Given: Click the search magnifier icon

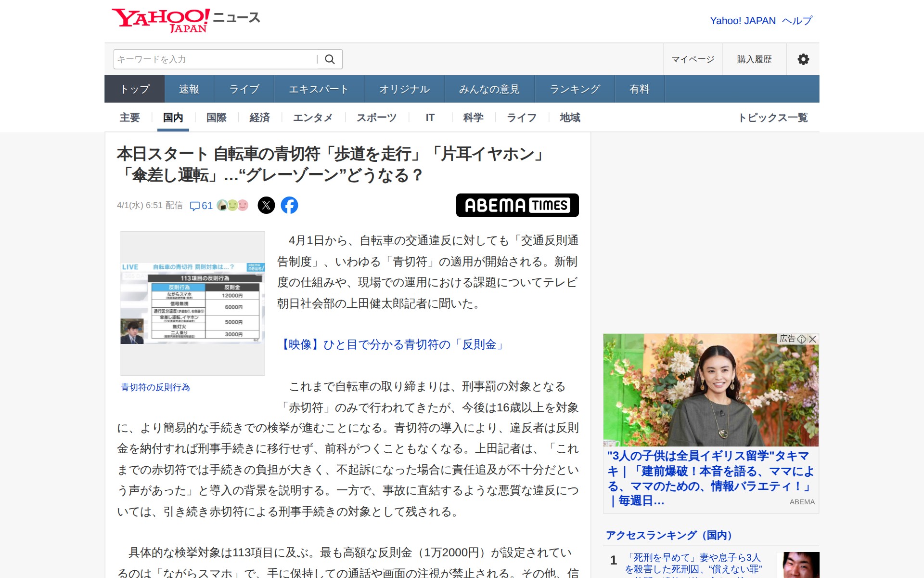Looking at the screenshot, I should tap(330, 59).
